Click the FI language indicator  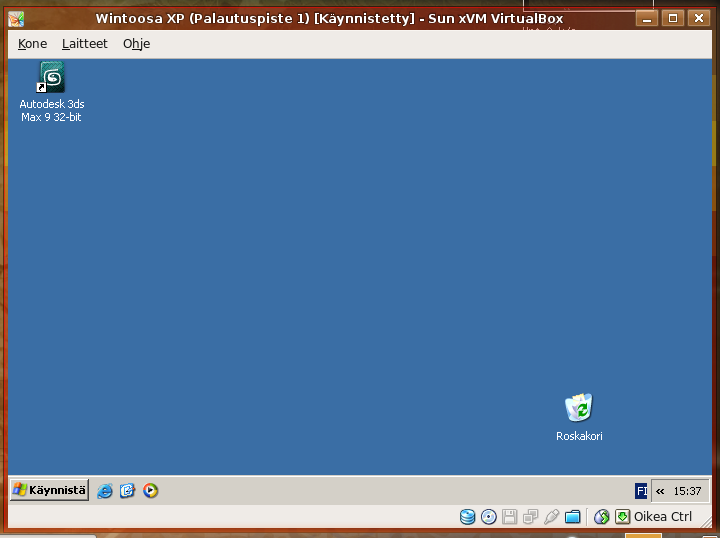pos(641,491)
